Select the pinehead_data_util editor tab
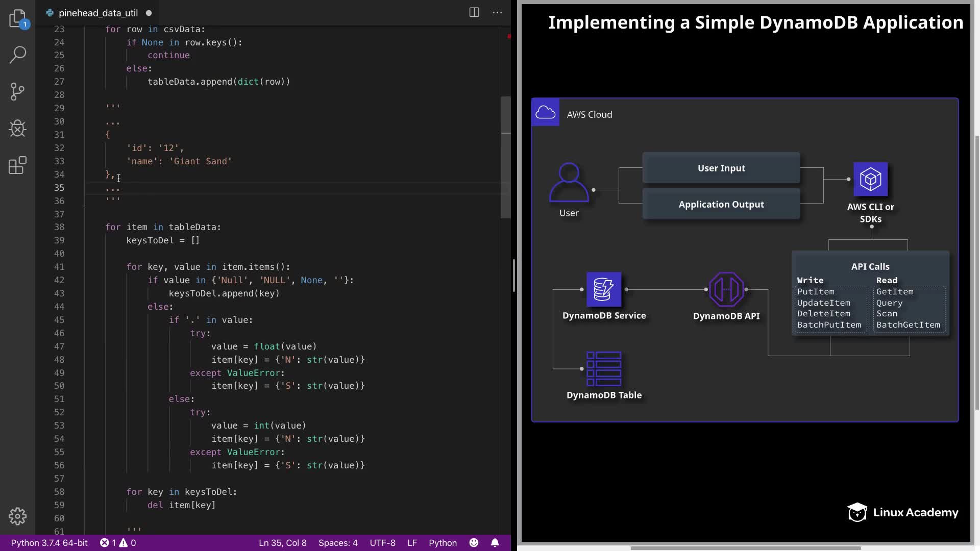980x551 pixels. [x=98, y=13]
